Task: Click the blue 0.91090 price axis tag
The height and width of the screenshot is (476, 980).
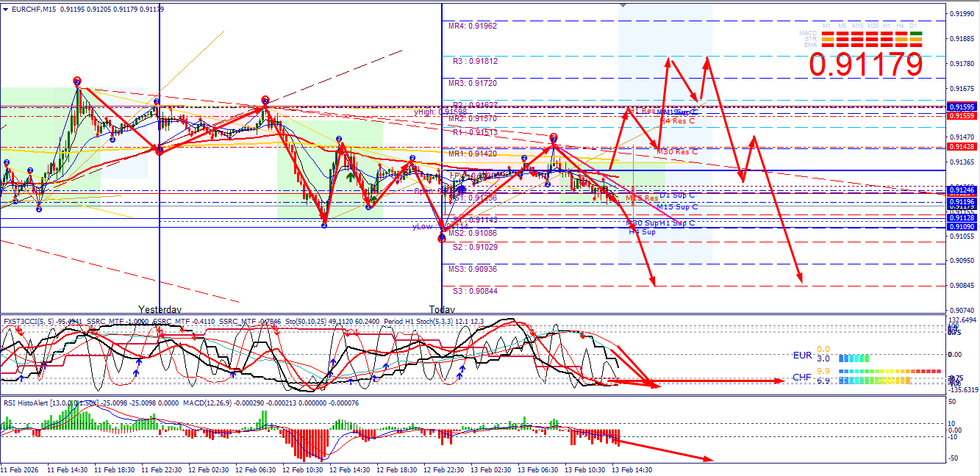Action: (x=962, y=227)
